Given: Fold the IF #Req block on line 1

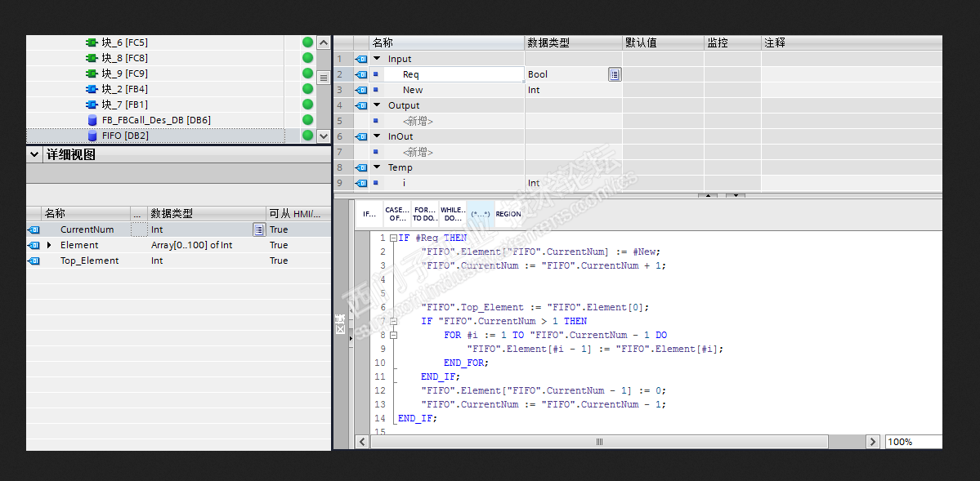Looking at the screenshot, I should pyautogui.click(x=392, y=238).
